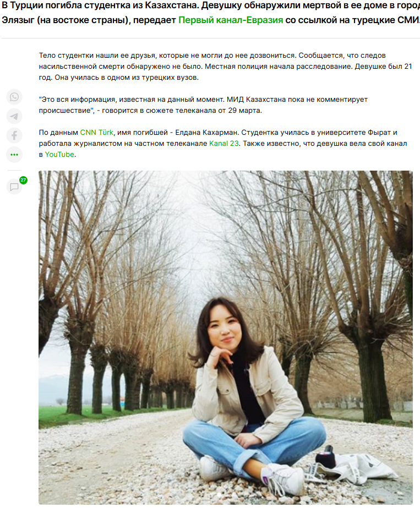Select the white slide indicator dot on photo

click(220, 495)
